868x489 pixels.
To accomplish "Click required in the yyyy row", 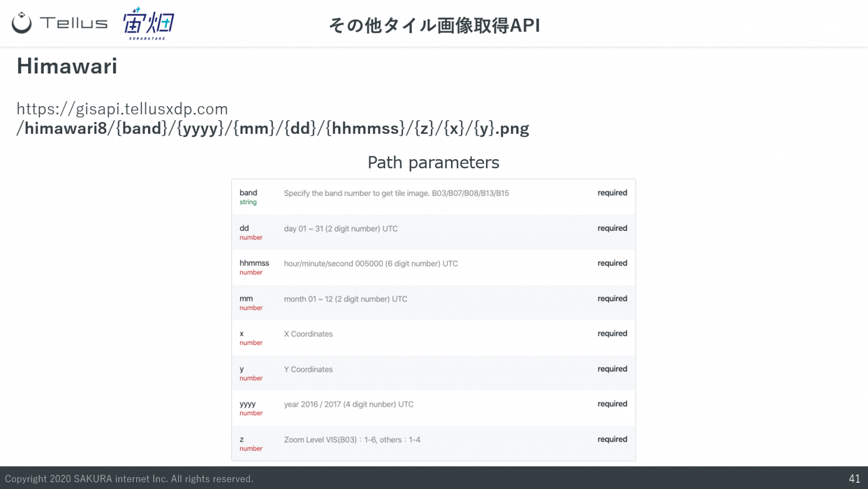I will pyautogui.click(x=613, y=404).
